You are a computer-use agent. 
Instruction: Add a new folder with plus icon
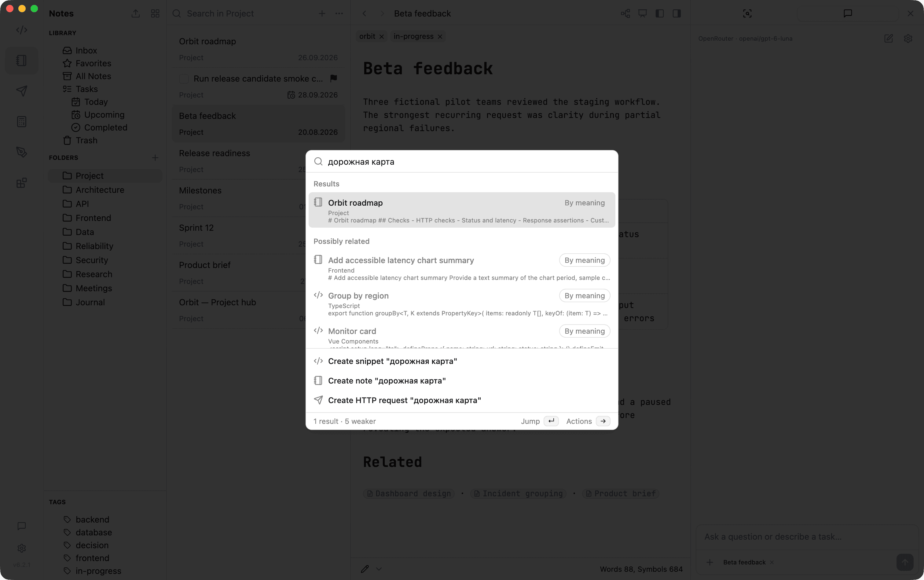point(155,158)
